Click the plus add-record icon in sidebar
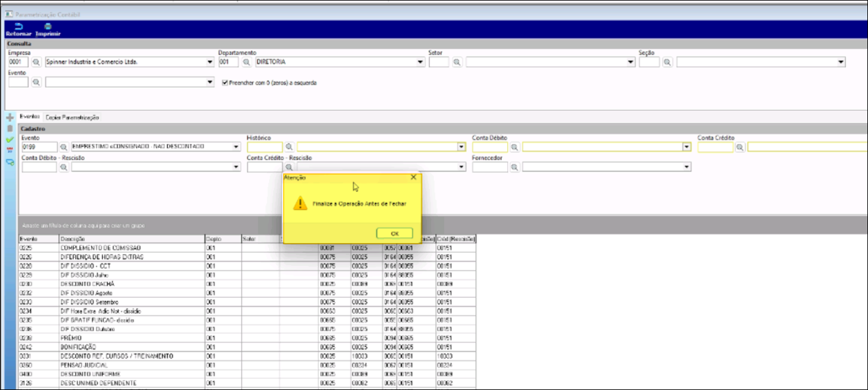868x390 pixels. [x=9, y=117]
